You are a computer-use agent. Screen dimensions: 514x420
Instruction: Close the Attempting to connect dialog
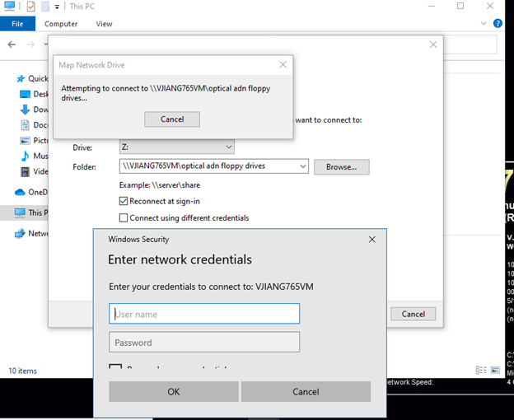click(283, 65)
